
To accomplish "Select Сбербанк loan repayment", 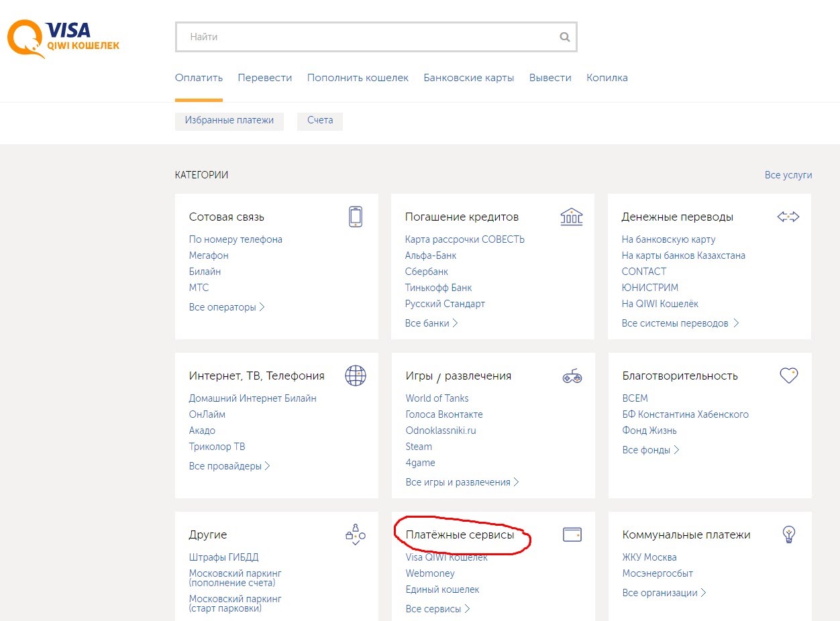I will point(427,272).
